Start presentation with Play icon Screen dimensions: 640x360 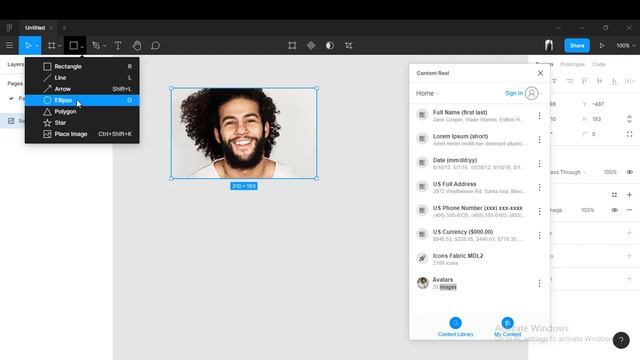point(602,45)
